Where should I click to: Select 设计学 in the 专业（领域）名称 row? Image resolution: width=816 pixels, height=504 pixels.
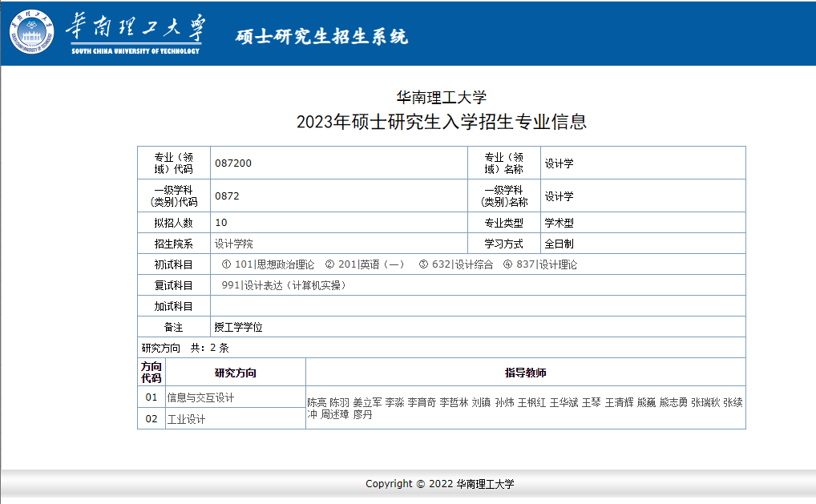559,163
